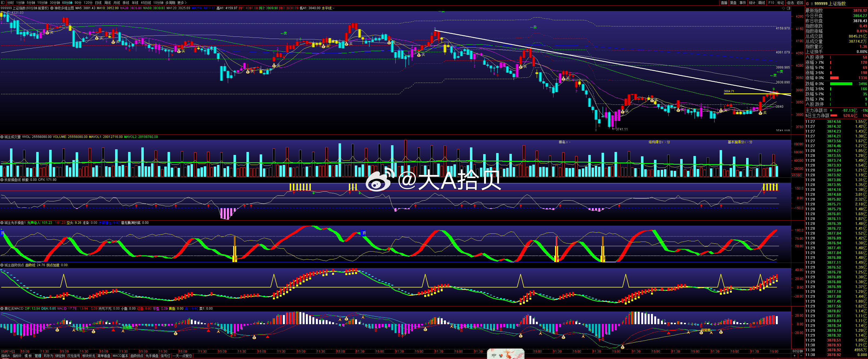Viewport: 868px width, 359px height.
Task: Toggle the right info panel icon
Action: click(x=789, y=8)
